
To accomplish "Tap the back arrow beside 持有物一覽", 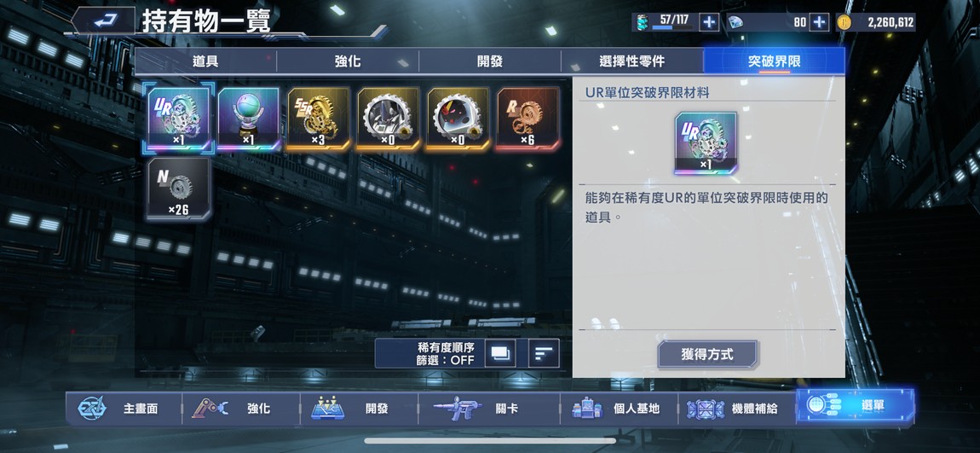I will pyautogui.click(x=102, y=21).
